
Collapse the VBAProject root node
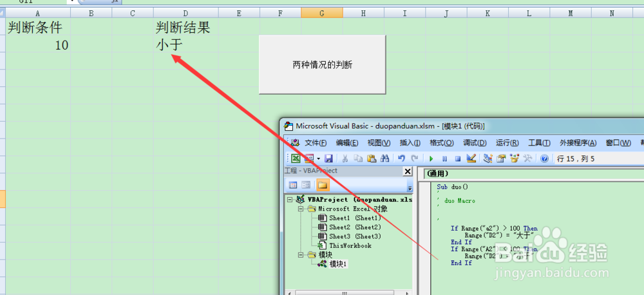click(x=290, y=199)
